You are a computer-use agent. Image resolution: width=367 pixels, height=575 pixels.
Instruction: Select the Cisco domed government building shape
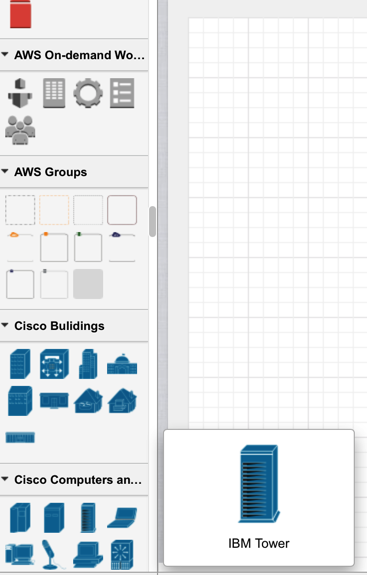[122, 364]
